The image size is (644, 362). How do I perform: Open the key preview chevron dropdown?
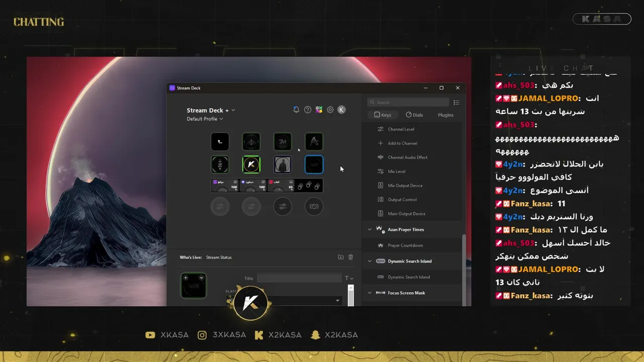pyautogui.click(x=201, y=278)
